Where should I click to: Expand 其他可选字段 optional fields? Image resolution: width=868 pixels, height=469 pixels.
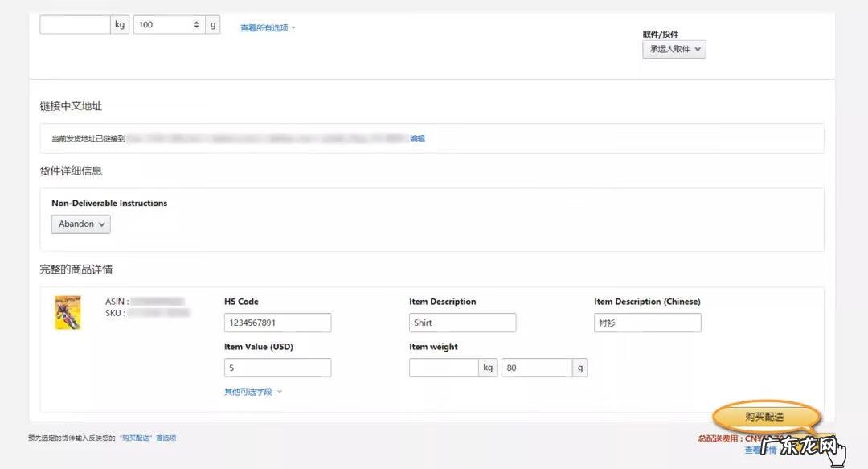[x=252, y=393]
